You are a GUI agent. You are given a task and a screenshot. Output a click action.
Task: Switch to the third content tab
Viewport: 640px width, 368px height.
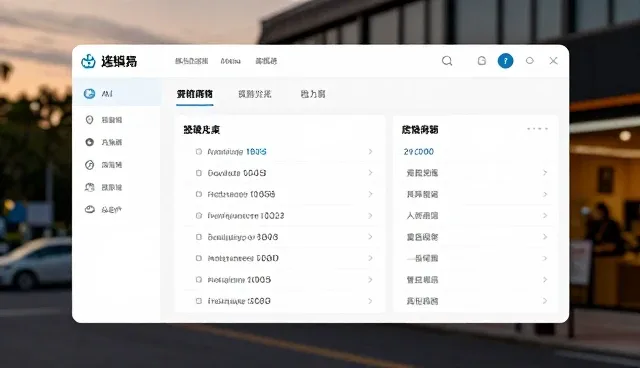pos(313,94)
